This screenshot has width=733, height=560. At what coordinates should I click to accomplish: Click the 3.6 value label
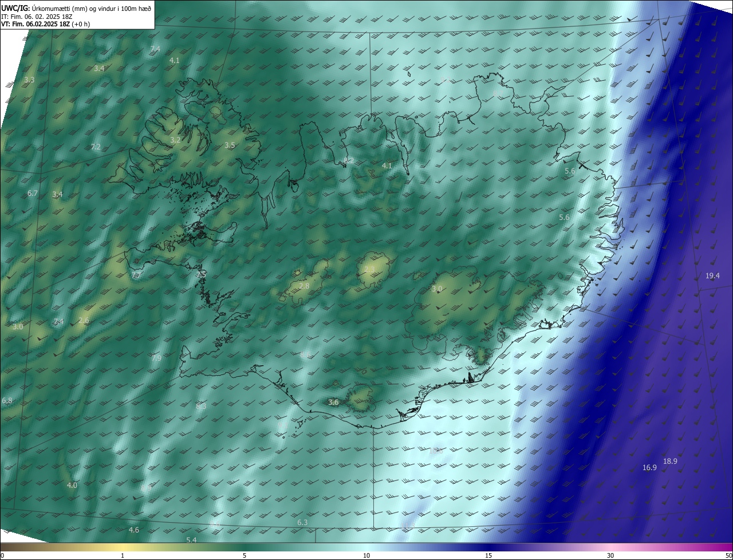pos(333,403)
